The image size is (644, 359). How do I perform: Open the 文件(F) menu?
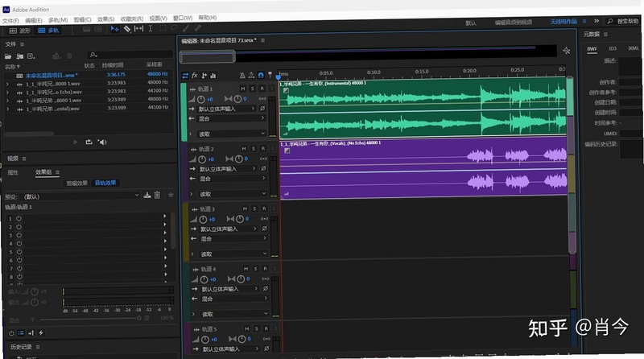pos(10,21)
